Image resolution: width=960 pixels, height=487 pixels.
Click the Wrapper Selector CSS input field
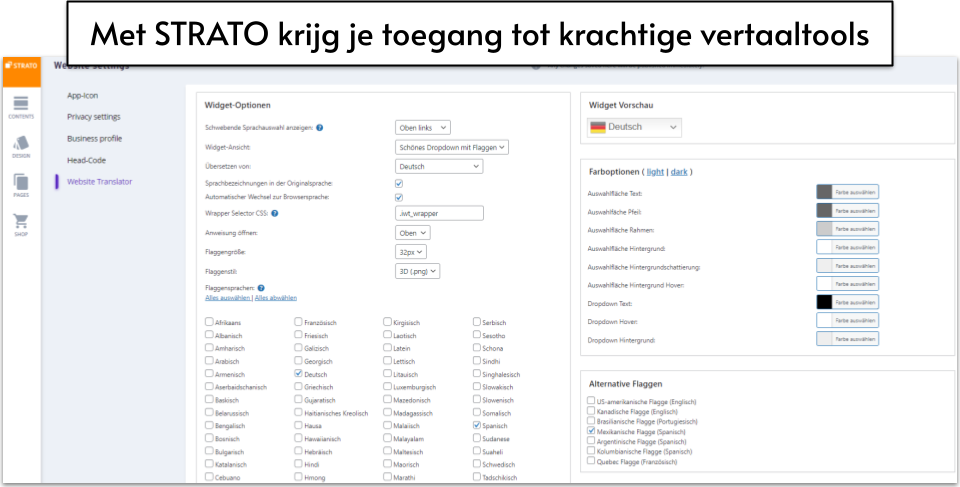[440, 213]
